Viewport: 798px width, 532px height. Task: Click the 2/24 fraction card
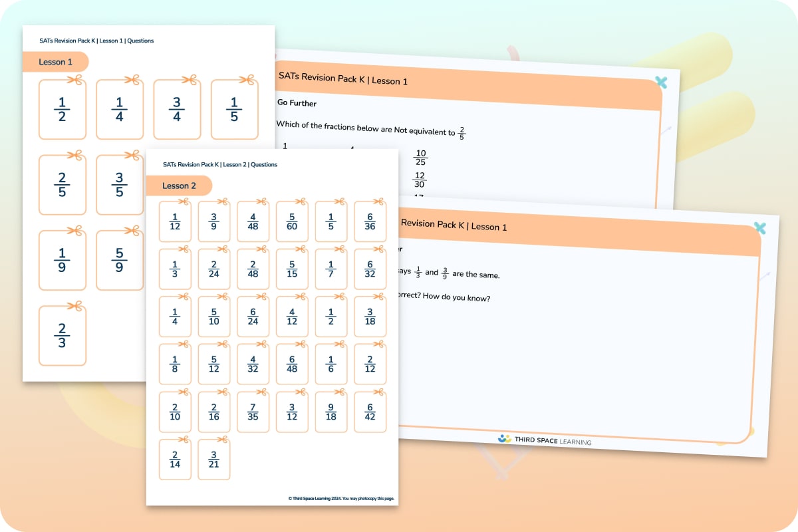(214, 269)
